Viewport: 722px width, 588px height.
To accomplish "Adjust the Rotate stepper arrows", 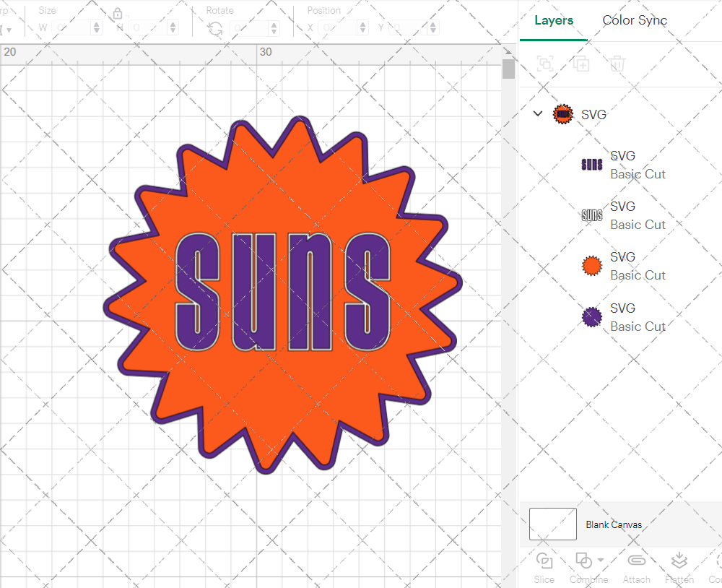I will click(x=274, y=27).
